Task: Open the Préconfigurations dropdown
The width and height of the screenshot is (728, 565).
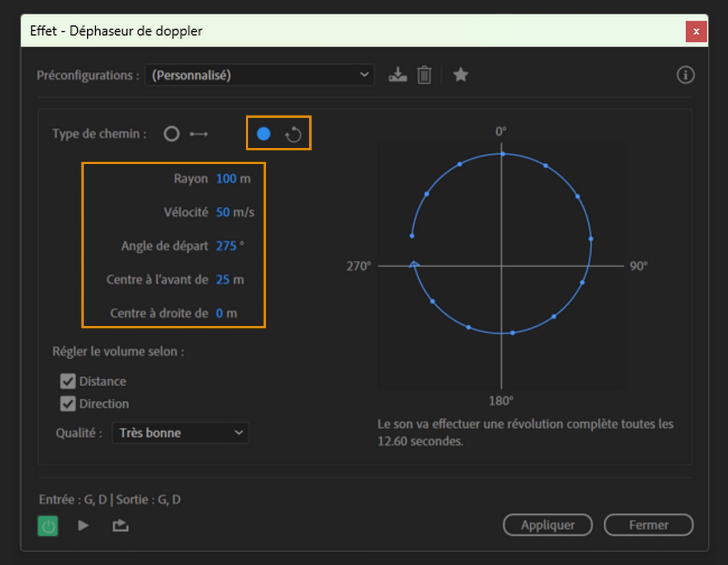Action: coord(260,75)
